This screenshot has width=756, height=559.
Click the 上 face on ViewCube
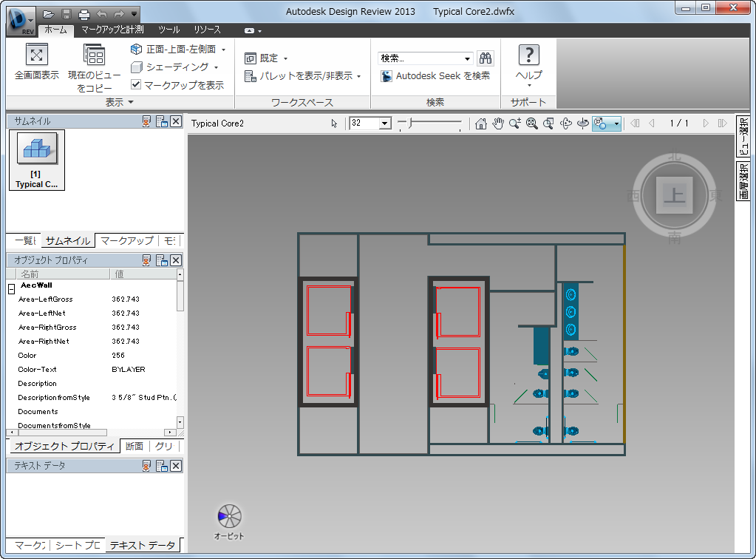[x=674, y=195]
